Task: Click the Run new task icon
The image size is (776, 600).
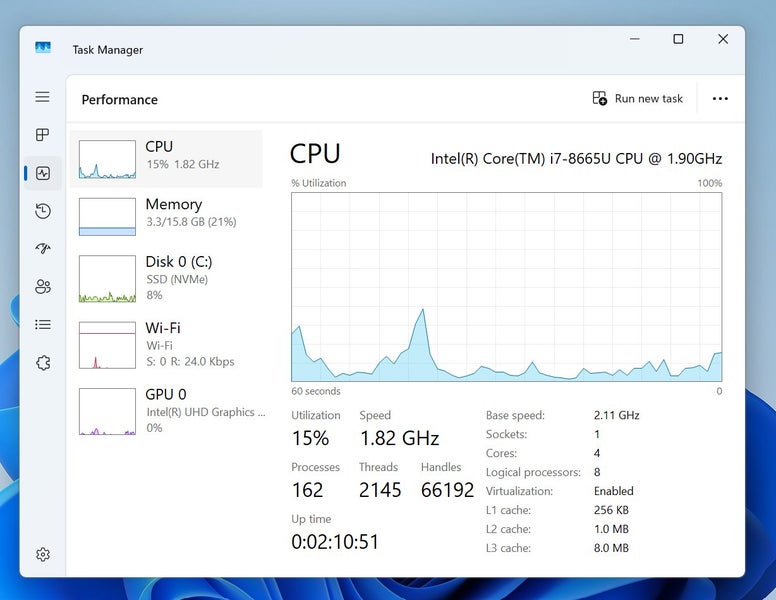Action: (599, 98)
